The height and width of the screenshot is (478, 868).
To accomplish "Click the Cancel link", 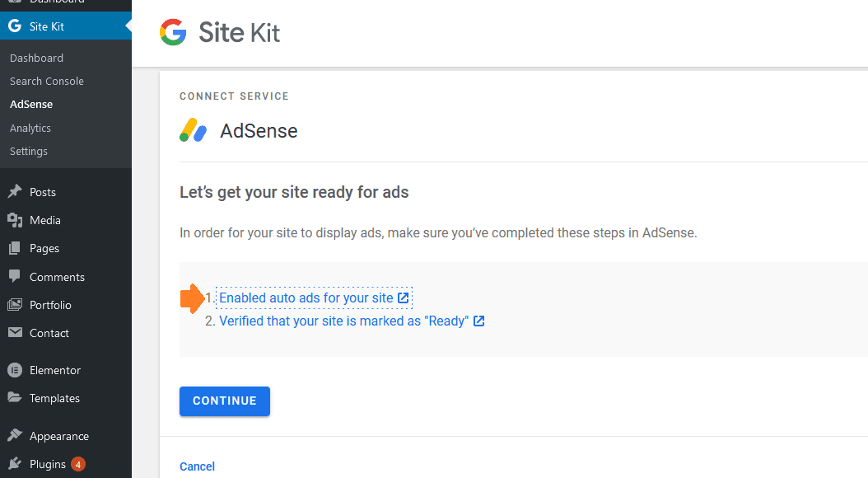I will click(x=197, y=466).
